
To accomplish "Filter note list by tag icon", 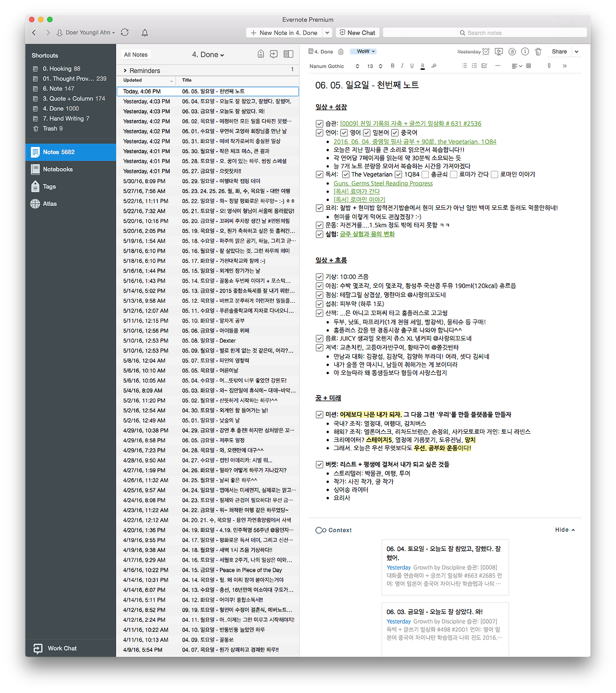I will pyautogui.click(x=261, y=54).
